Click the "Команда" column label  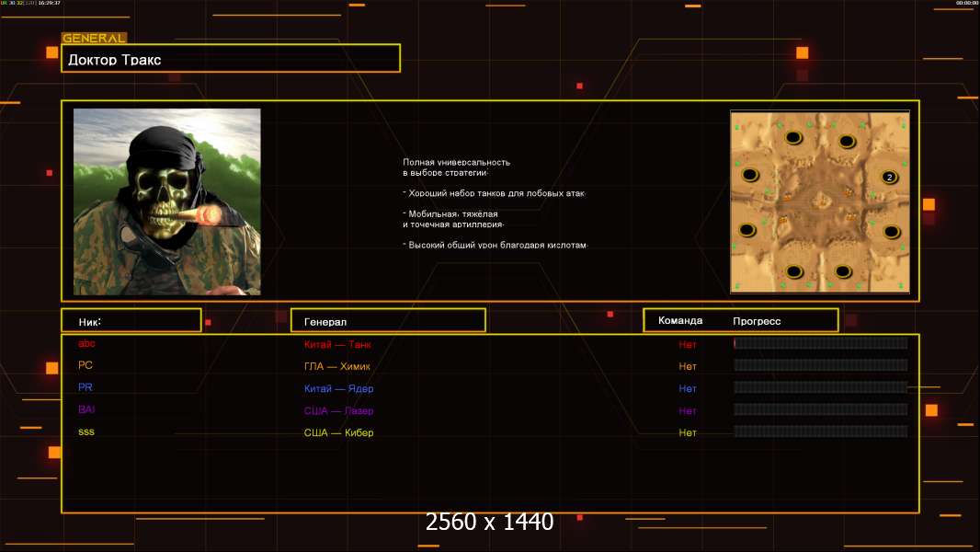tap(680, 321)
